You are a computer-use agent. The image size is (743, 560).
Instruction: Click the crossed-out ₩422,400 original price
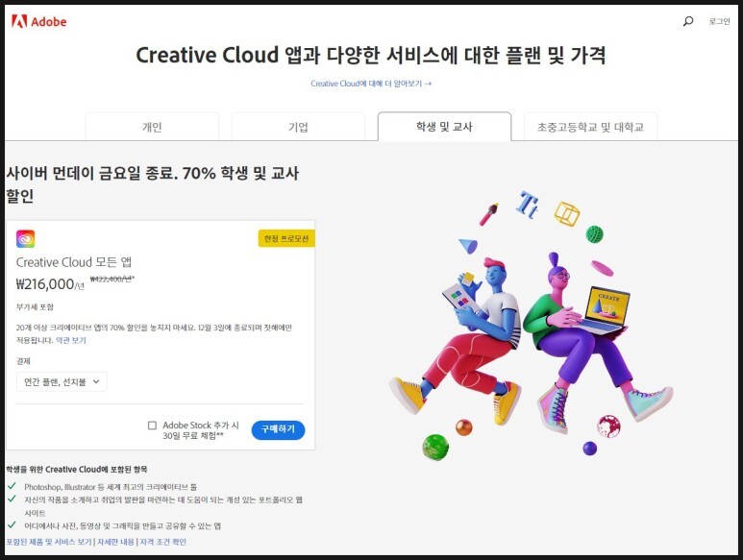click(112, 279)
